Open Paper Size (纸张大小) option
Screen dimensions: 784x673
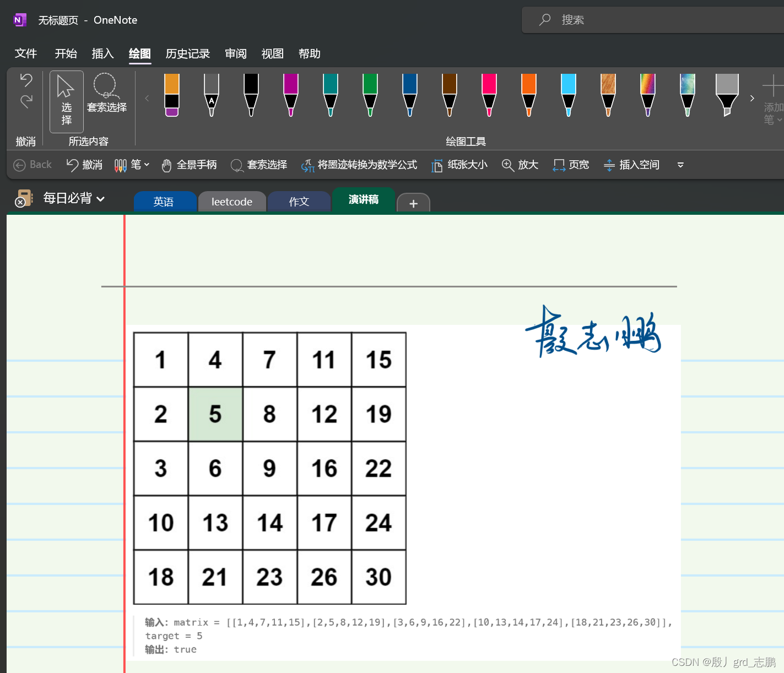click(459, 165)
